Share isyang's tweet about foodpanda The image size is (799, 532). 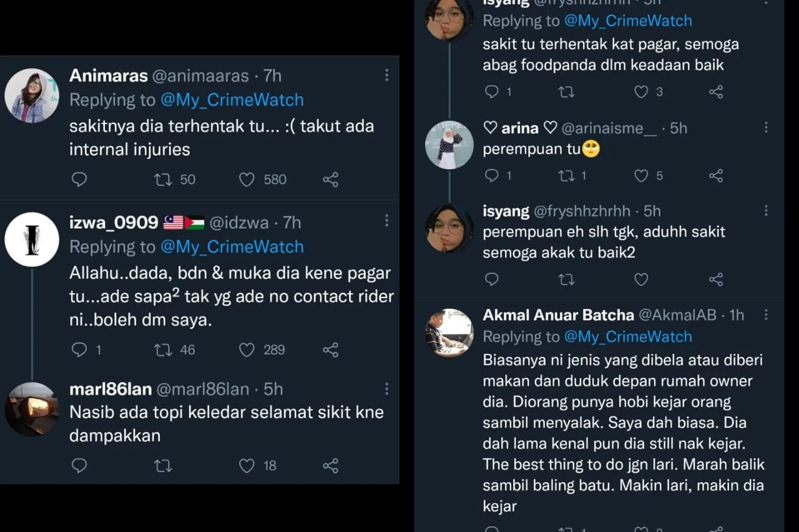click(x=716, y=92)
